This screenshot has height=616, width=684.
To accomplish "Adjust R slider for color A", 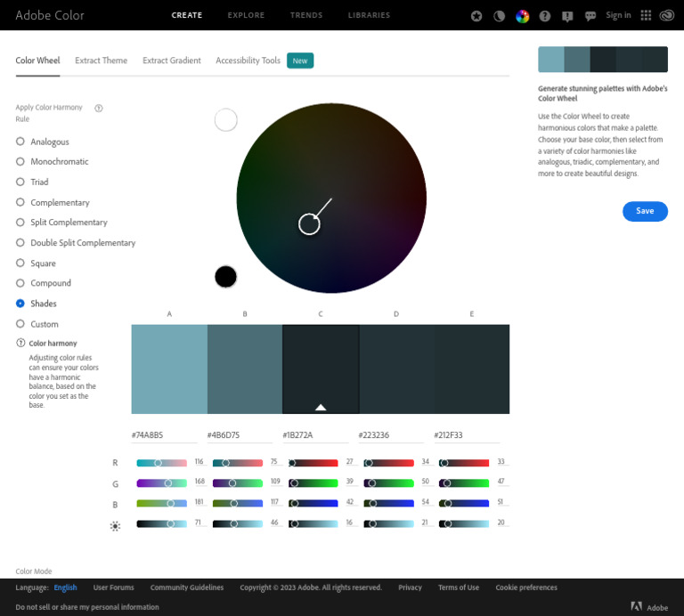I will click(x=161, y=463).
